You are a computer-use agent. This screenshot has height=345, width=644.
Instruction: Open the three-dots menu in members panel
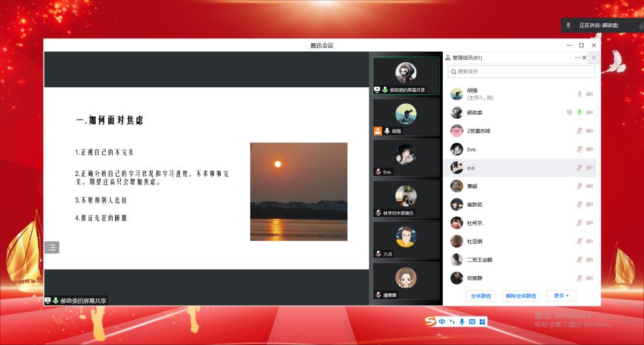(577, 57)
